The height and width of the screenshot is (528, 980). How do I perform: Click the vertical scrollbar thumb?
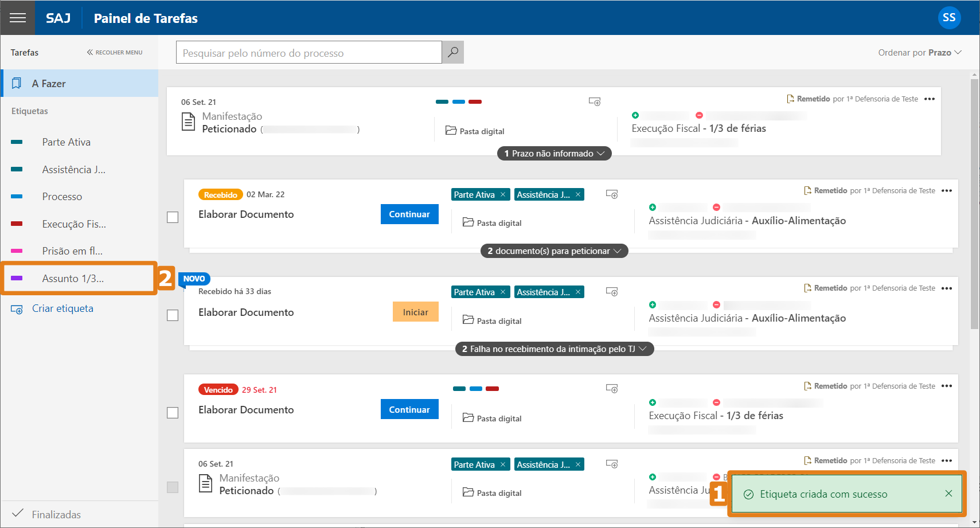974,204
